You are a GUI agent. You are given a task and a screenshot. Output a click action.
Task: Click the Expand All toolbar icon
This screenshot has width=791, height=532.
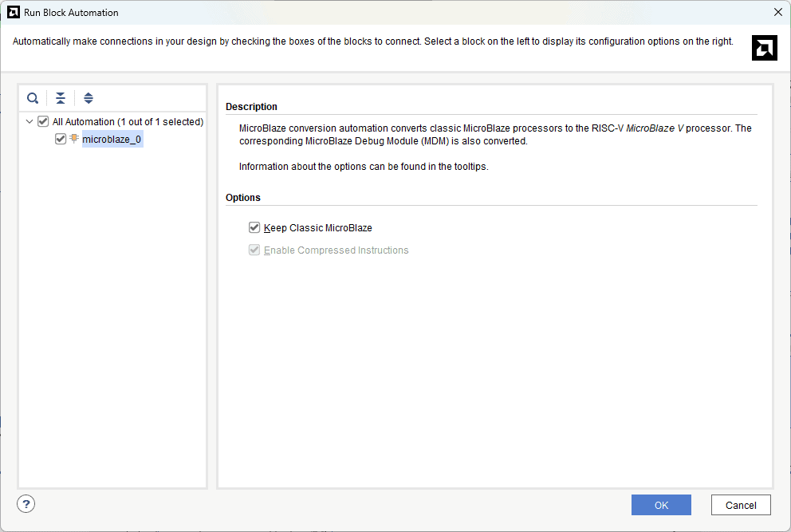[89, 98]
